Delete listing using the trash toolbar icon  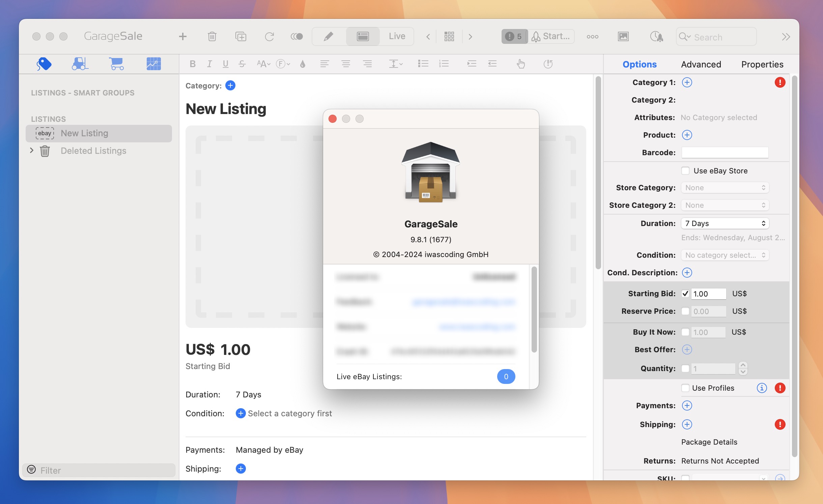coord(212,36)
